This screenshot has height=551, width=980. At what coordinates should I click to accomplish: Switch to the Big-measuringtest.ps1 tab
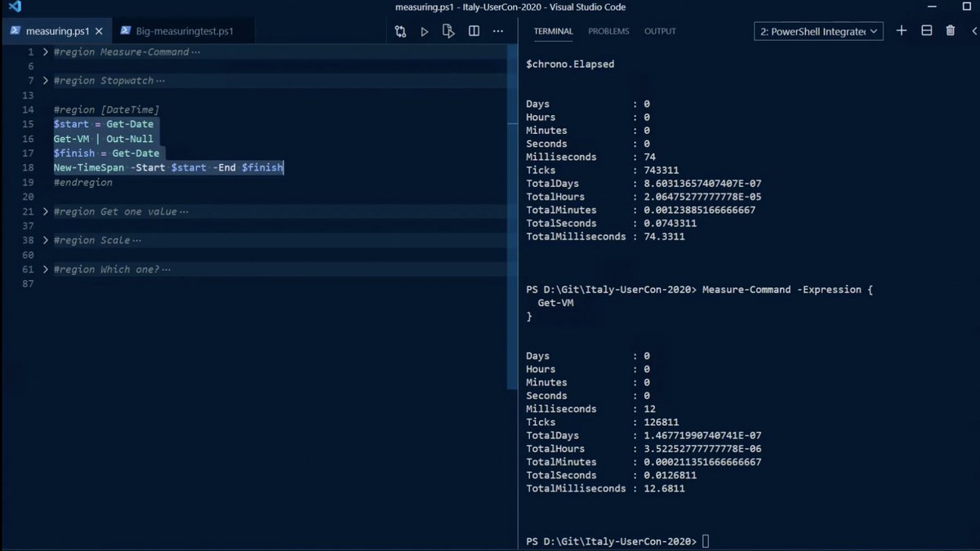click(184, 31)
